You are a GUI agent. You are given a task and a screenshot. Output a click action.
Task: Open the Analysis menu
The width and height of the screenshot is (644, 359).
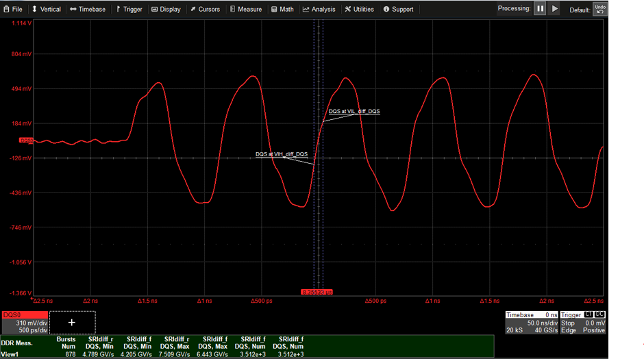tap(319, 9)
